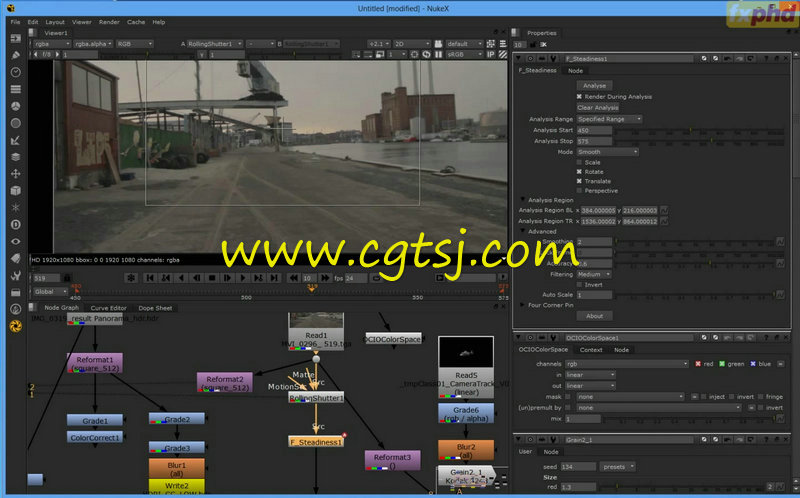Enable the Perspective checkbox
800x498 pixels.
579,191
